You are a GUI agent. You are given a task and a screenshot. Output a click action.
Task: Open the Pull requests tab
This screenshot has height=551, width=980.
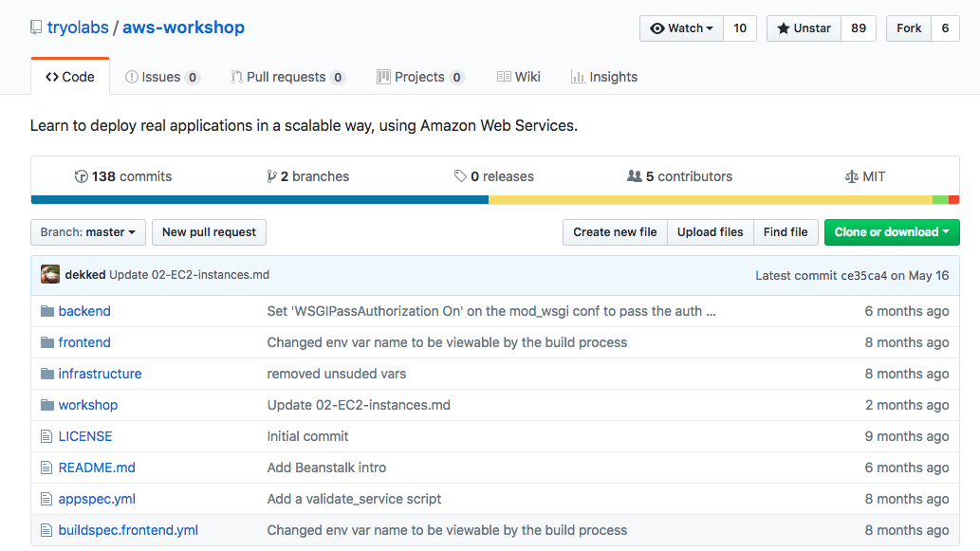pyautogui.click(x=287, y=77)
